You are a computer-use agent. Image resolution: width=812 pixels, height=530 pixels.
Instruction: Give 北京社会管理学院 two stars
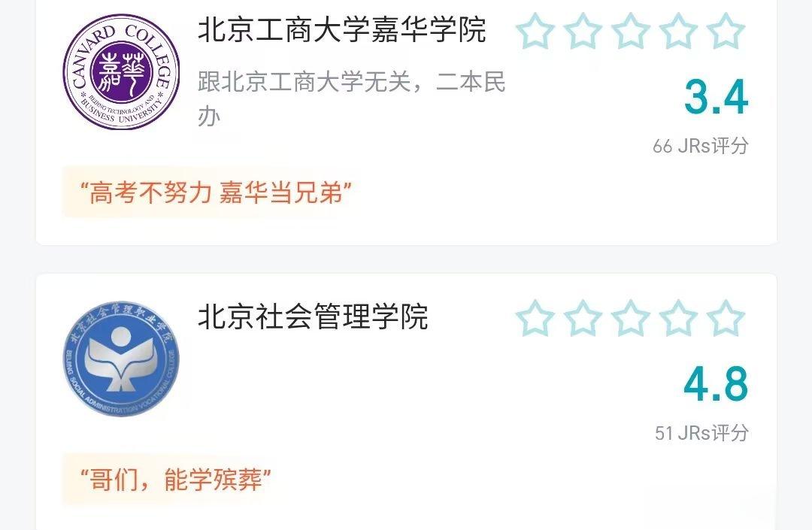pos(583,318)
